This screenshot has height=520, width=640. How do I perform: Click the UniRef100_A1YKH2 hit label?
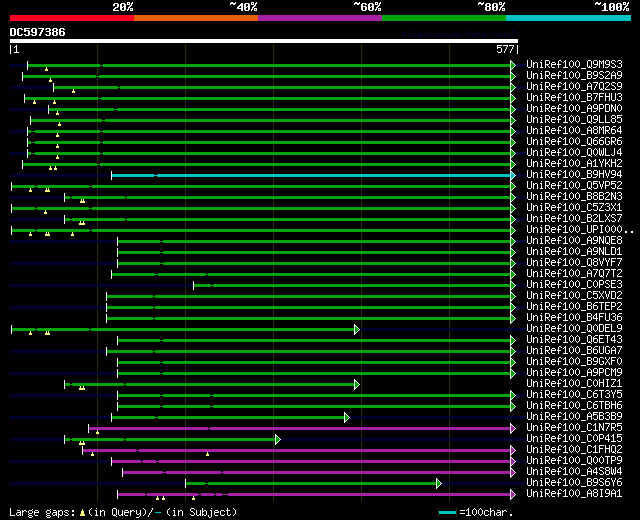coord(574,163)
